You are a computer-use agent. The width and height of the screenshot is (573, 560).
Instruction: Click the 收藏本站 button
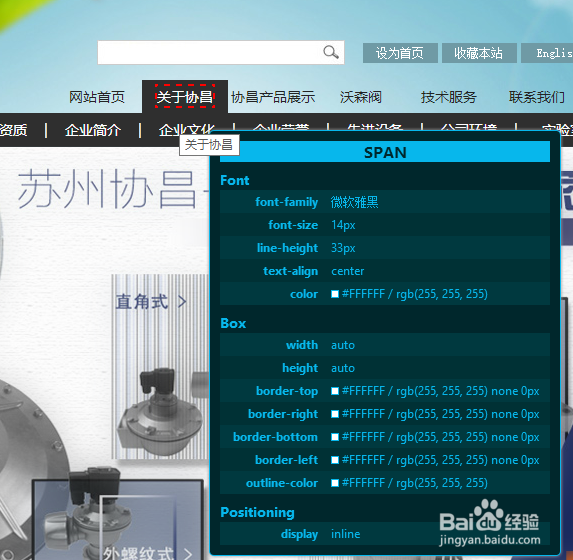click(x=479, y=53)
